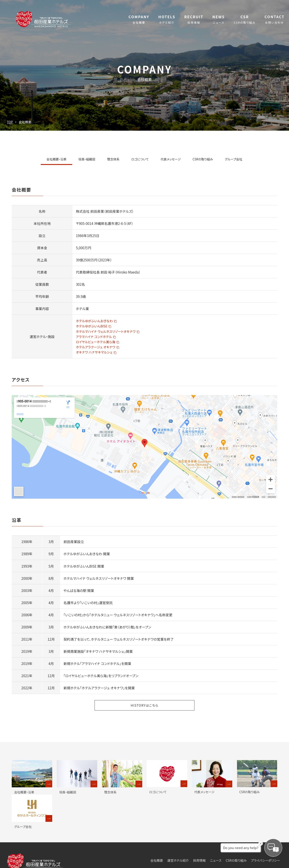Open ホテルマハイナ ウェルネスリゾートオキナワ link
The height and width of the screenshot is (868, 289).
pos(106,331)
